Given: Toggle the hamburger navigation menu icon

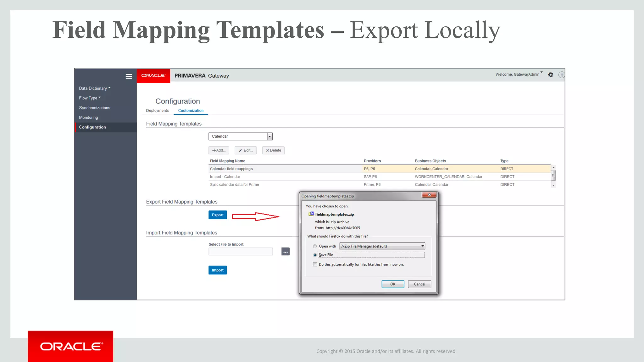Looking at the screenshot, I should pyautogui.click(x=129, y=76).
